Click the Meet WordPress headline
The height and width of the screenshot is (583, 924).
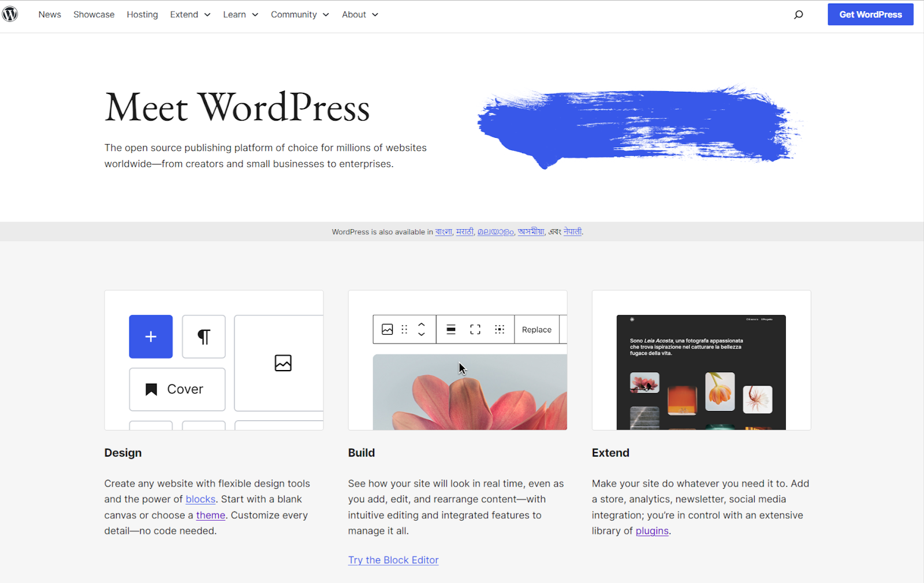coord(237,107)
